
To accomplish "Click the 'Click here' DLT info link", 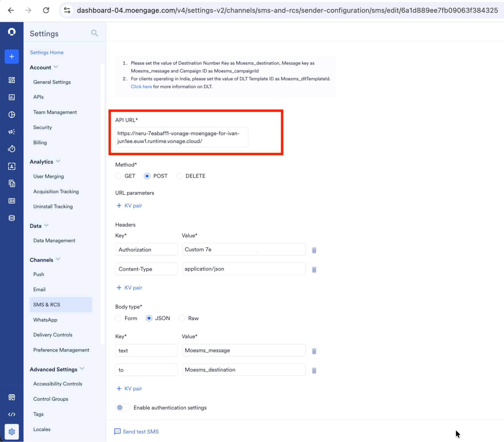I will [141, 86].
